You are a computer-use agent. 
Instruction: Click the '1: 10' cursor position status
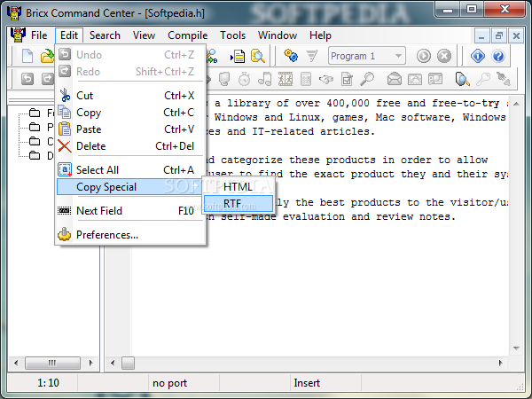48,383
